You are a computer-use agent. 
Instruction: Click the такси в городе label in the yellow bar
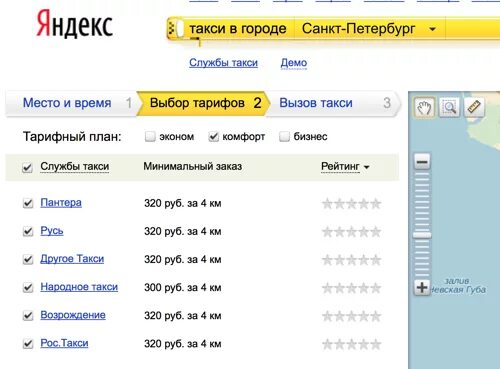[238, 29]
